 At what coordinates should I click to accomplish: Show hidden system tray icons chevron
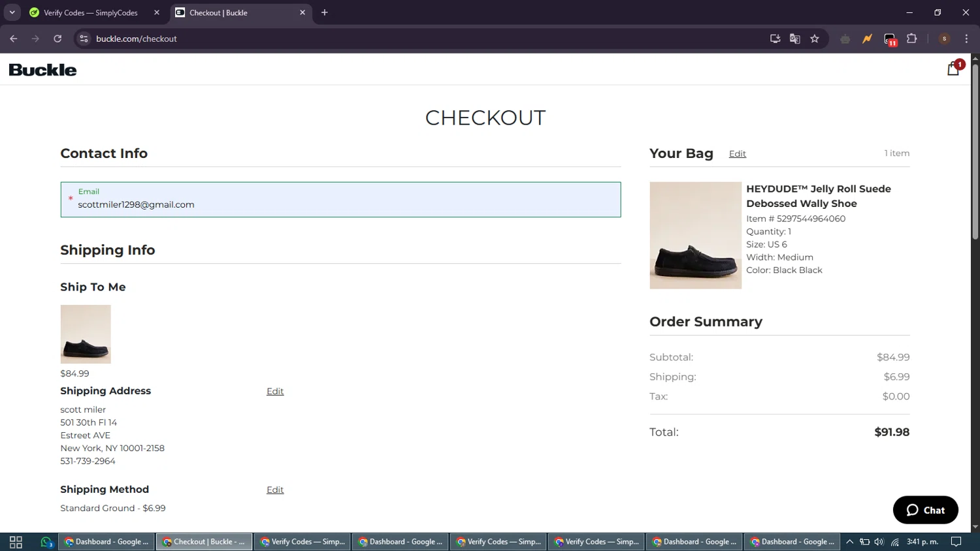pyautogui.click(x=849, y=542)
